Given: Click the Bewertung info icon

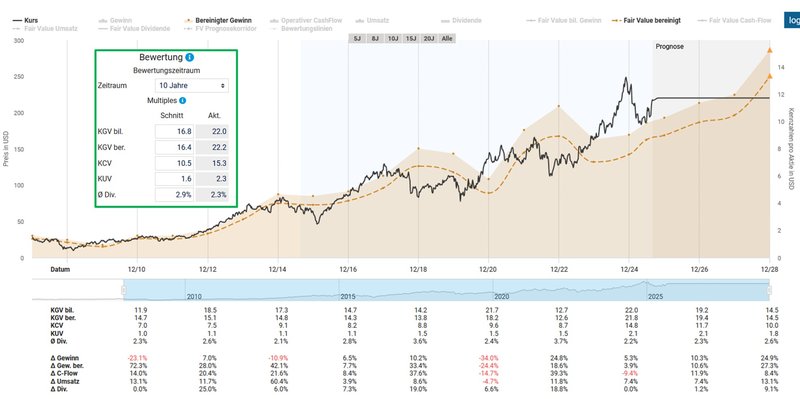Looking at the screenshot, I should [190, 58].
